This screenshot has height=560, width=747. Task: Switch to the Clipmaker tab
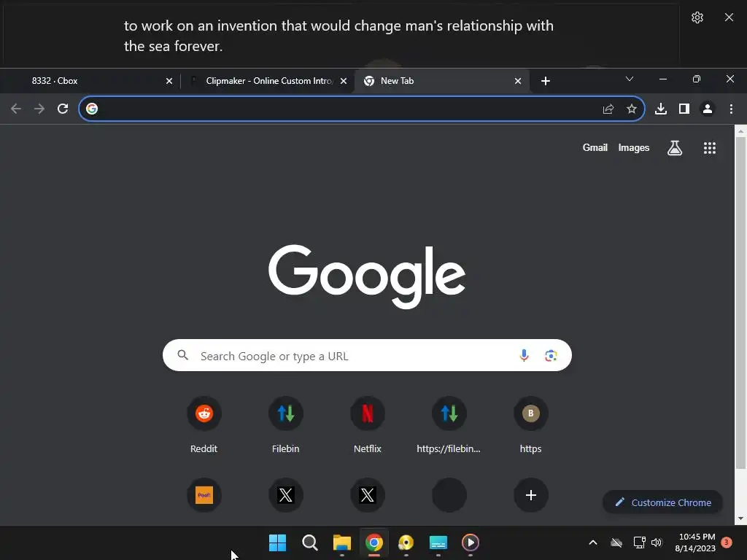[x=269, y=81]
